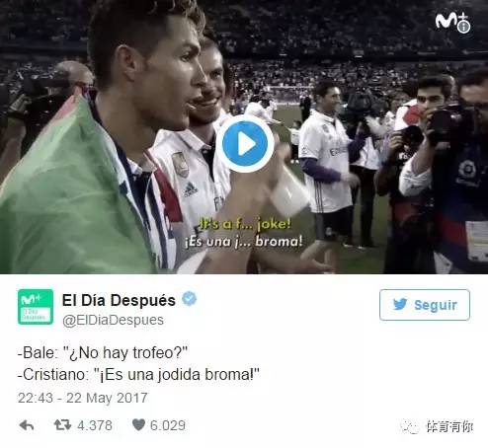Image resolution: width=488 pixels, height=448 pixels.
Task: Click the Twitter bird in Seguir button
Action: click(400, 304)
